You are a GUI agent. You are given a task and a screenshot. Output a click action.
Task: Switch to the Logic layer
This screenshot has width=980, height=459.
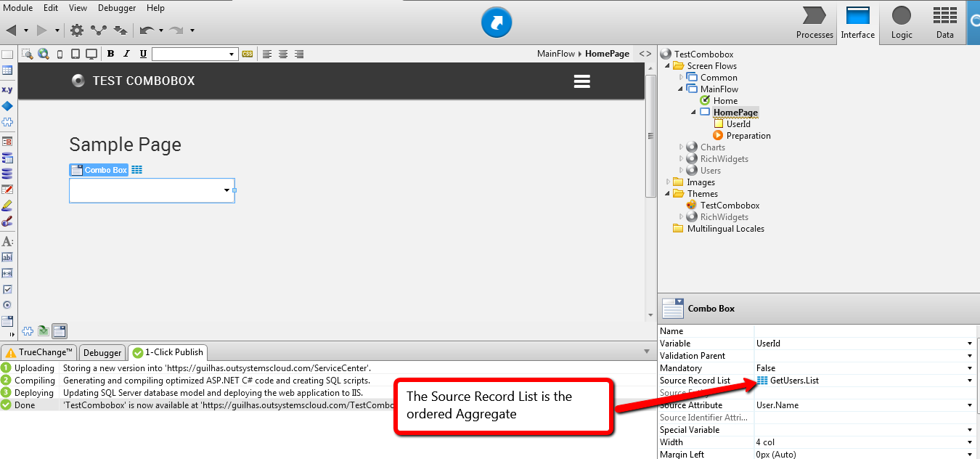click(x=902, y=23)
